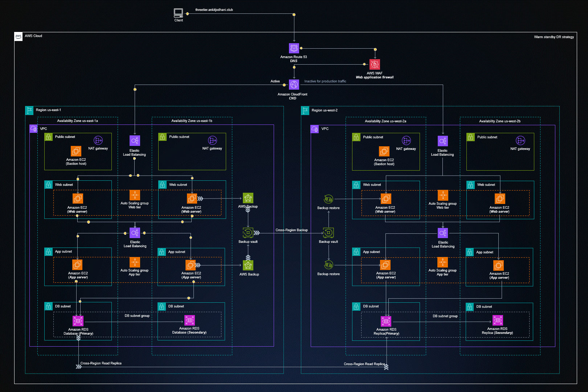Select Web server EC2 in us-east-1b
The width and height of the screenshot is (588, 392).
tap(192, 199)
